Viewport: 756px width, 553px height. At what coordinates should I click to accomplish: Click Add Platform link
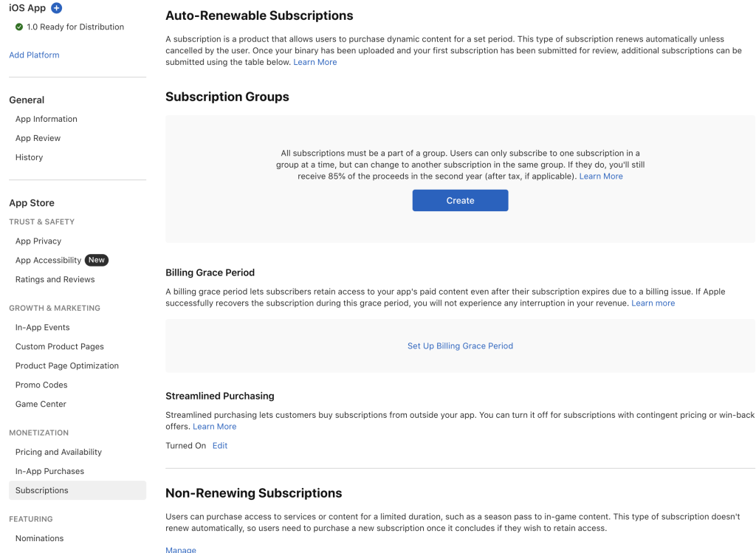34,55
